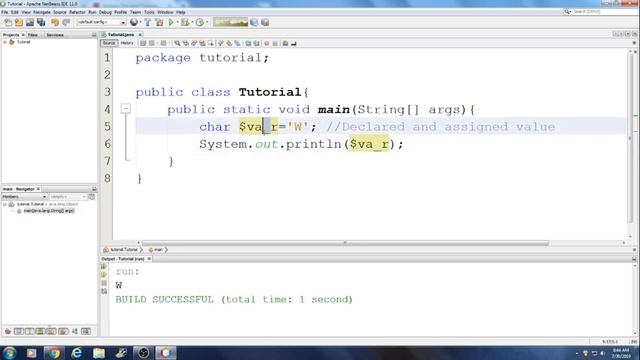Open the Members dropdown in Navigator
This screenshot has width=640, height=360.
click(24, 197)
